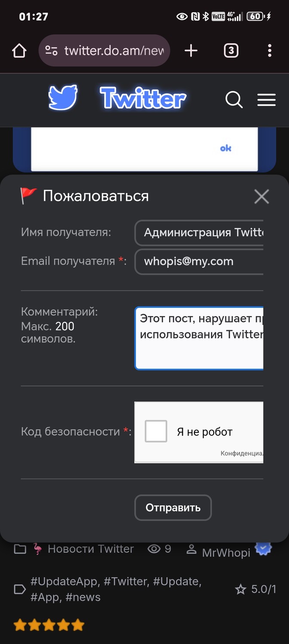Tap the ok button in the image
Image resolution: width=289 pixels, height=644 pixels.
226,148
